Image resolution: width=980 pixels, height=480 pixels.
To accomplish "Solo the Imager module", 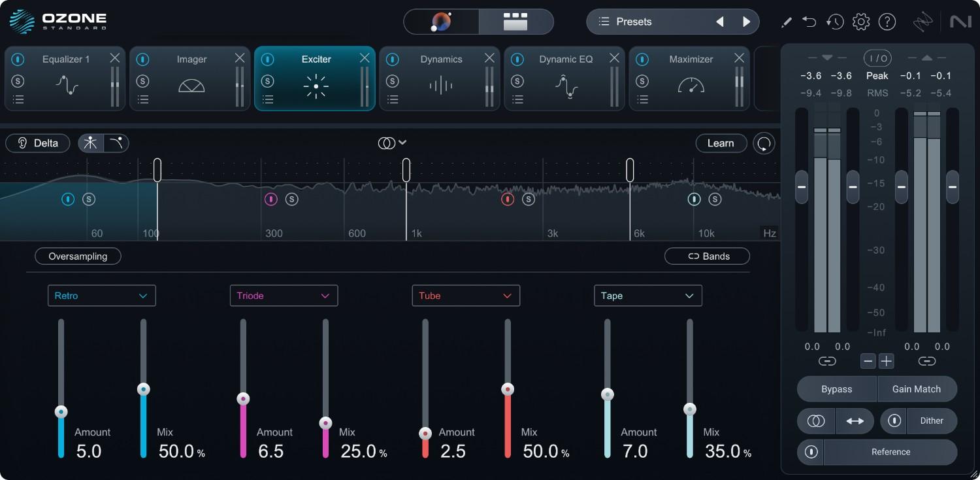I will pos(142,81).
